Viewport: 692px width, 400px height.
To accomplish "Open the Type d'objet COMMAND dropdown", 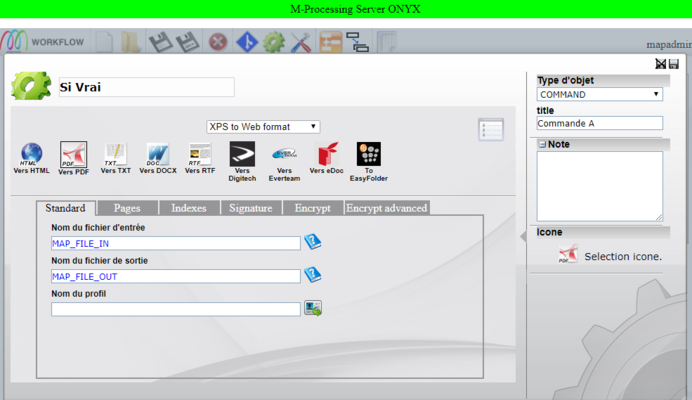I will [599, 94].
